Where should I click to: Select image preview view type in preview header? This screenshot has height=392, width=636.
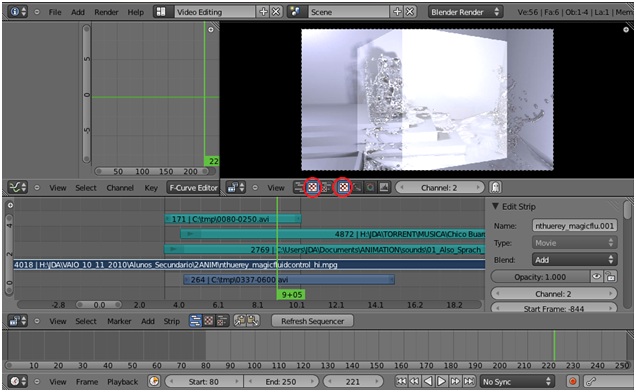point(312,187)
